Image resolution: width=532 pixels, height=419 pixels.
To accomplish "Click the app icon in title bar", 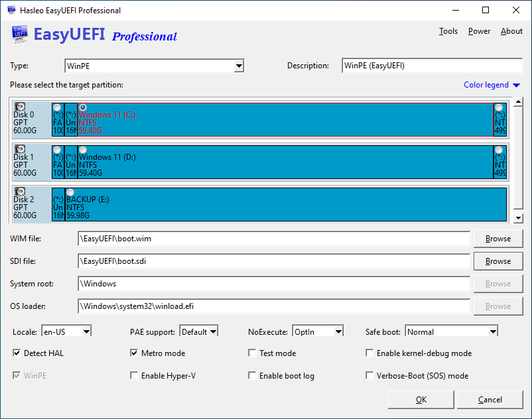I will (x=11, y=10).
